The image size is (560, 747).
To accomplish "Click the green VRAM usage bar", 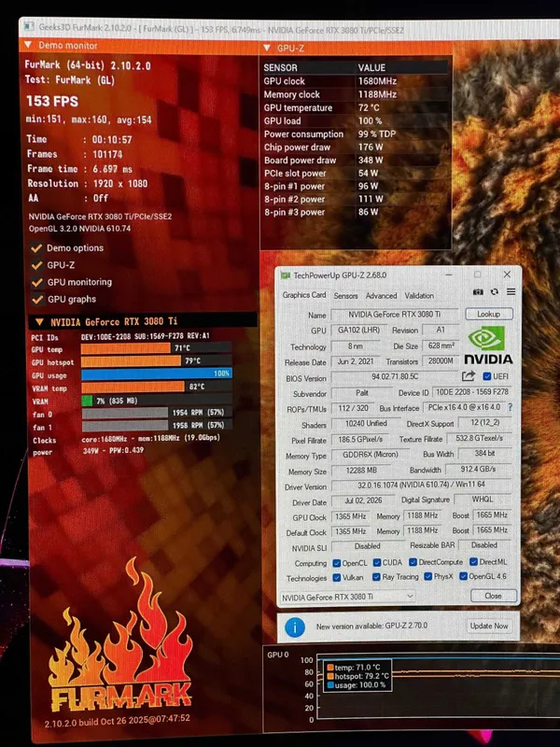I will [x=87, y=401].
